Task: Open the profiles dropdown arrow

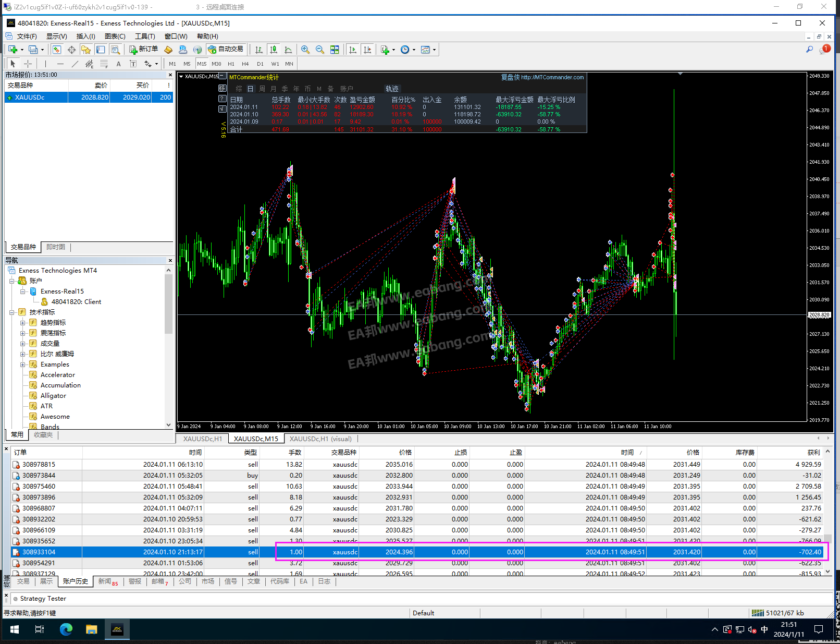Action: click(x=42, y=50)
